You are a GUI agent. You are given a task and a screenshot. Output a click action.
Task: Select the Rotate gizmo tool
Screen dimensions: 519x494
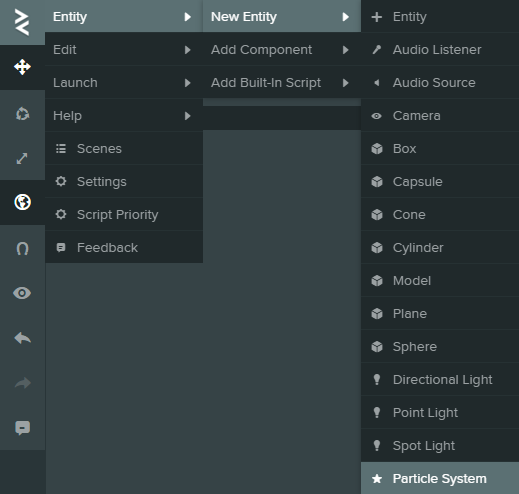click(22, 113)
